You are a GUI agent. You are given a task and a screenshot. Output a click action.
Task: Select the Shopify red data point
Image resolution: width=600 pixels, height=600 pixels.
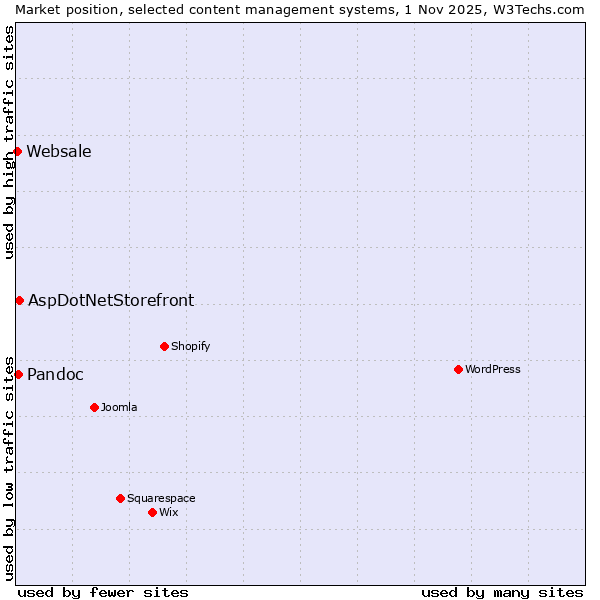click(x=164, y=346)
